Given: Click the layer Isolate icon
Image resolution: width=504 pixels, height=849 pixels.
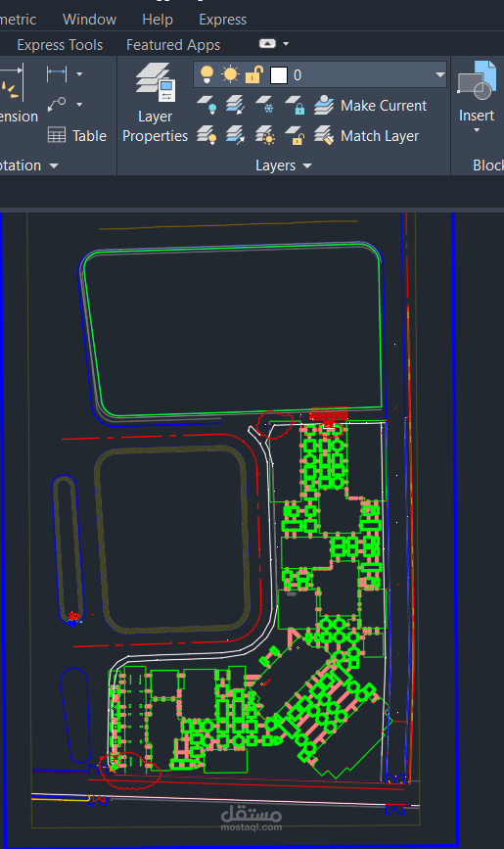Looking at the screenshot, I should coord(236,105).
